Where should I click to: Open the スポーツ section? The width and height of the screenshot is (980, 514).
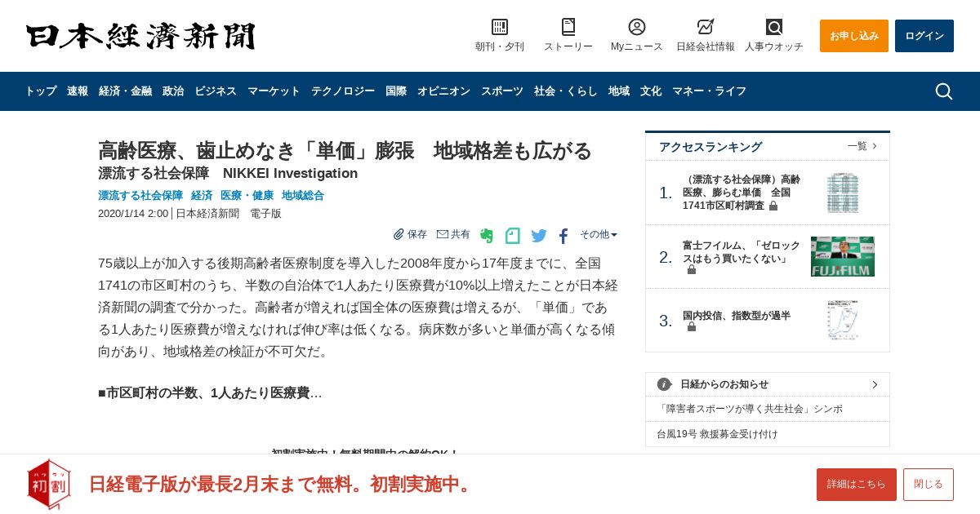coord(502,91)
